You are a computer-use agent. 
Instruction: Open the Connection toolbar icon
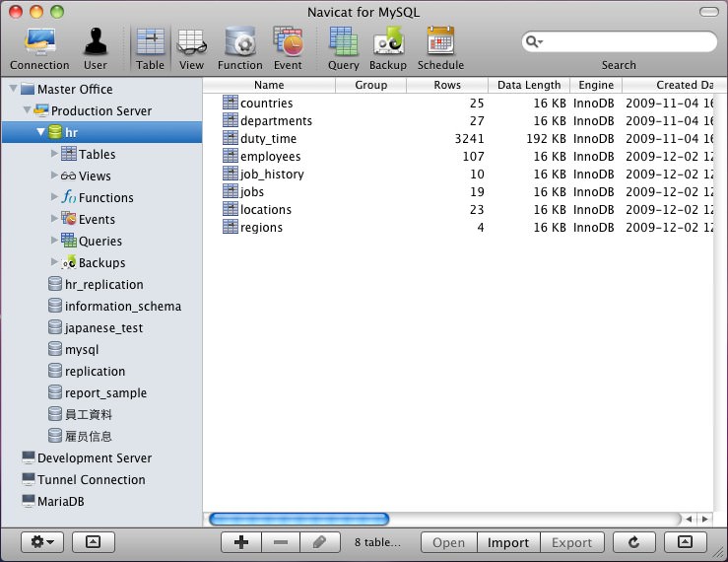click(x=40, y=48)
